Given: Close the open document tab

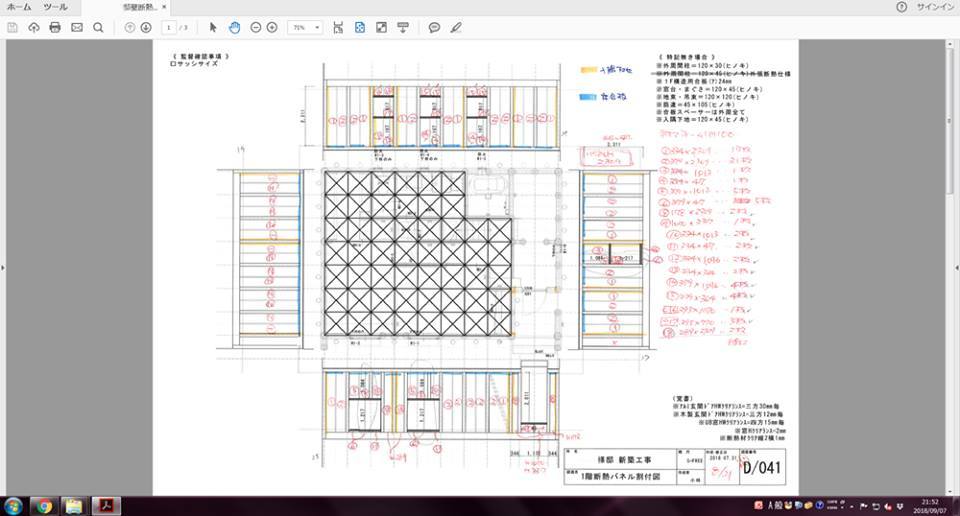Looking at the screenshot, I should click(x=164, y=7).
